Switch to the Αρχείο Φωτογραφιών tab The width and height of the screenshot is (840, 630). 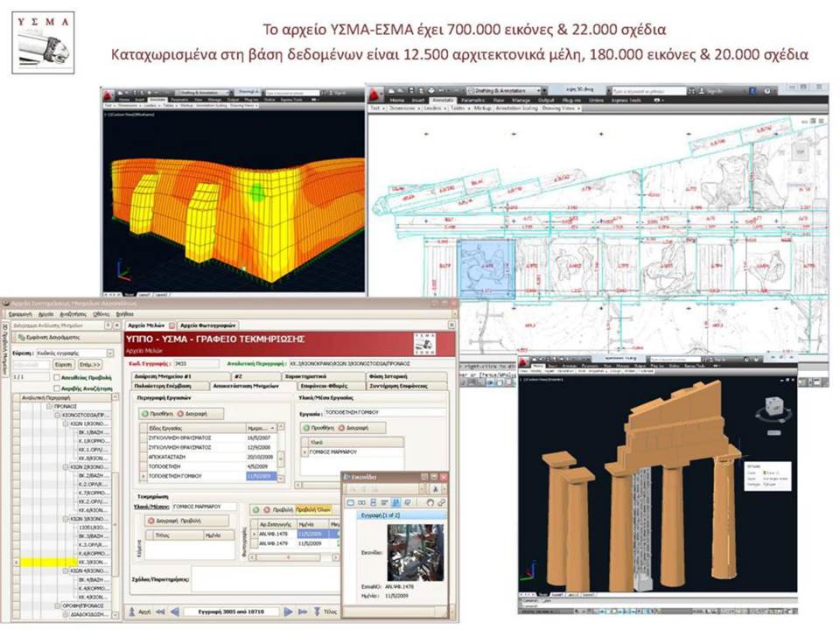coord(208,325)
